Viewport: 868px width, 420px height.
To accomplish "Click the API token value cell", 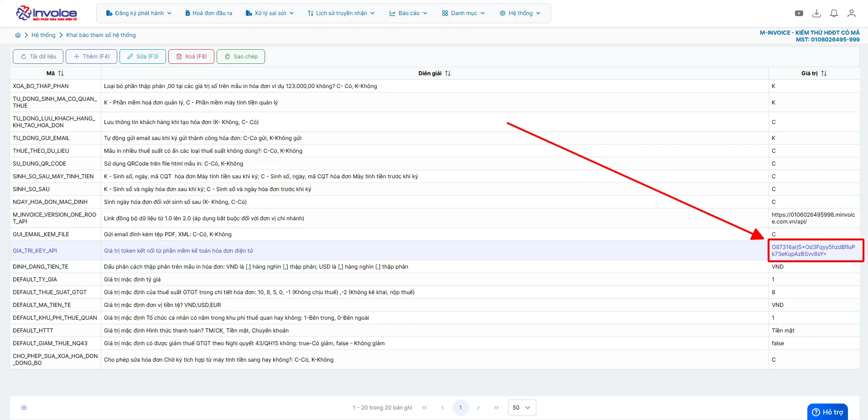I will coord(814,251).
